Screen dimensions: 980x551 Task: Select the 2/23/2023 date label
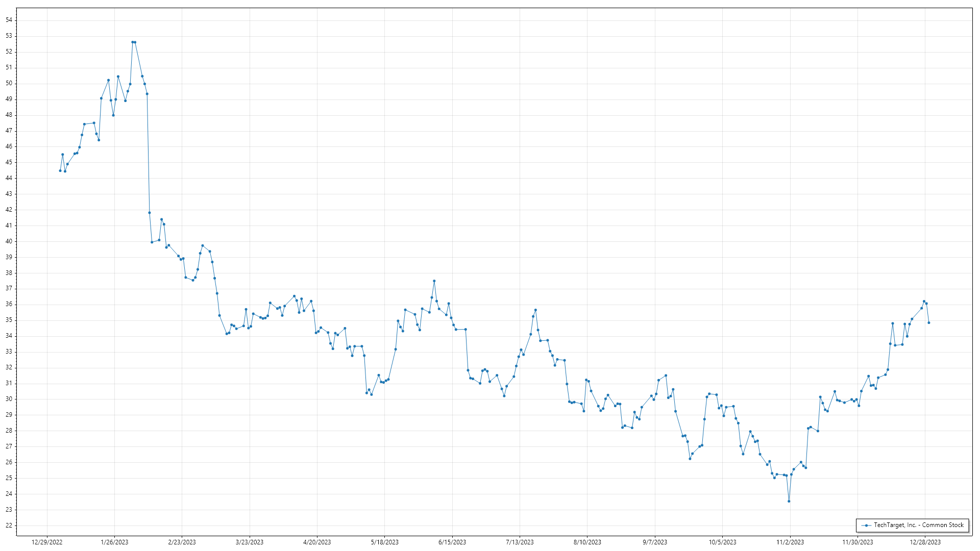(x=182, y=542)
